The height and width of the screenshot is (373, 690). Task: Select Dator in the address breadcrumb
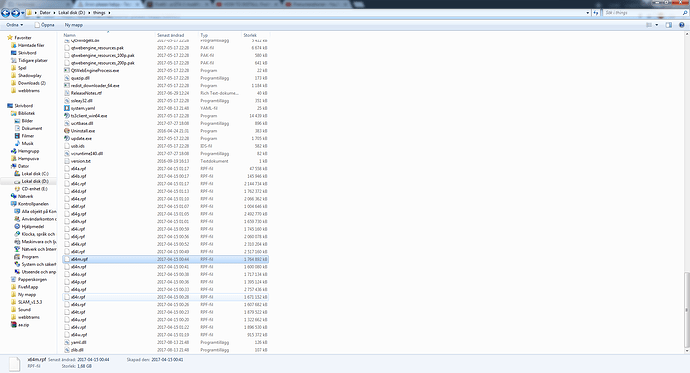(x=45, y=13)
